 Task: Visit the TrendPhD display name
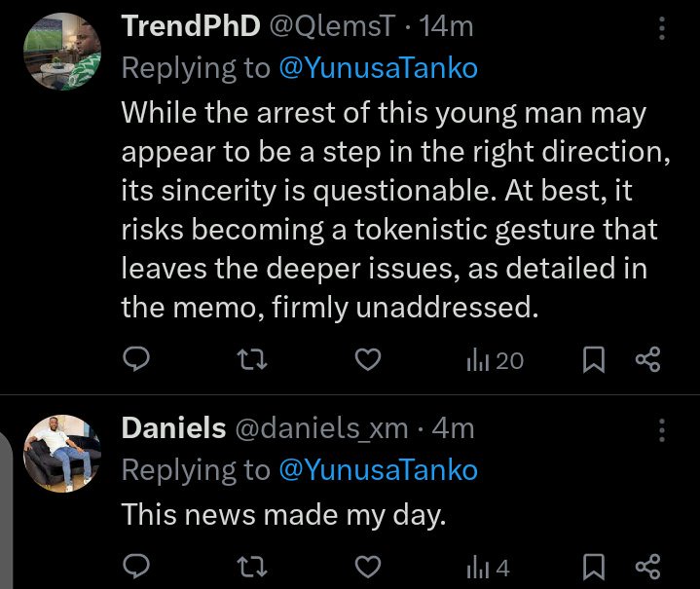coord(190,26)
